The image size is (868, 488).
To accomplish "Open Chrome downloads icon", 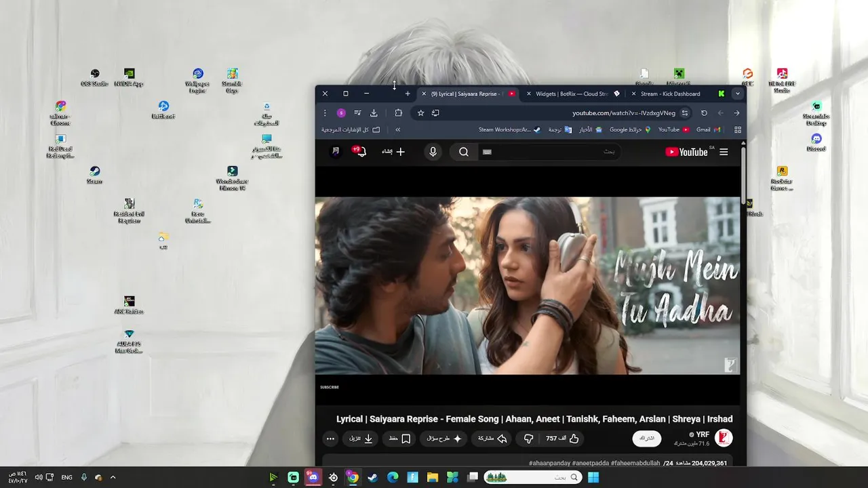I will [x=374, y=113].
